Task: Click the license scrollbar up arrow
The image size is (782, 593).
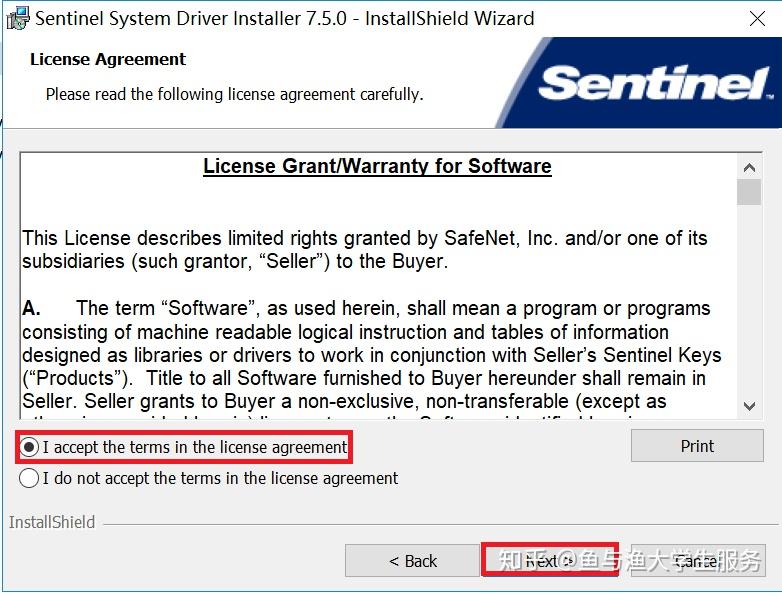Action: coord(749,167)
